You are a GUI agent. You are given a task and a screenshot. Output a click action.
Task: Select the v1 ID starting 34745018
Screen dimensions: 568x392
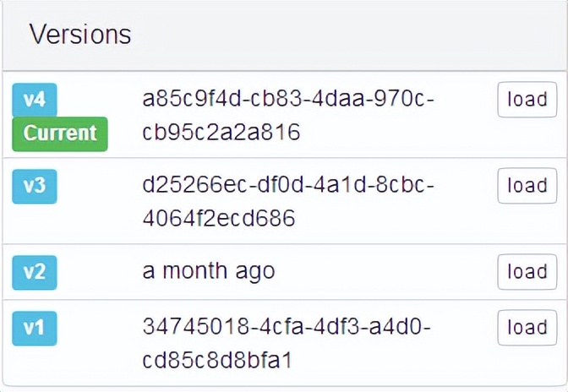click(287, 328)
